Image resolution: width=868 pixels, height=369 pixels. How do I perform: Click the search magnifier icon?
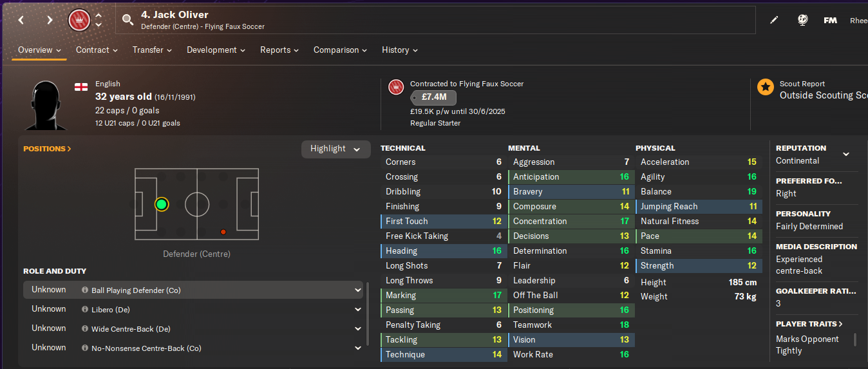tap(127, 20)
